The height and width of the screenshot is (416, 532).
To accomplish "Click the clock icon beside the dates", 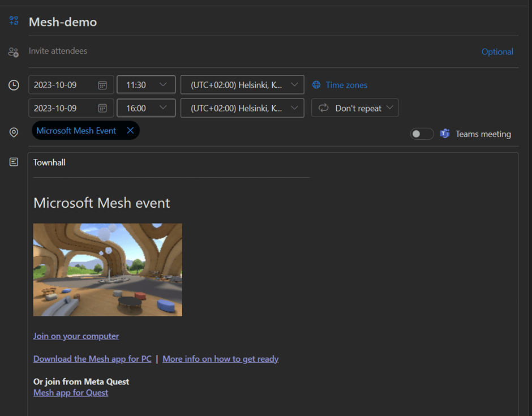I will tap(14, 85).
